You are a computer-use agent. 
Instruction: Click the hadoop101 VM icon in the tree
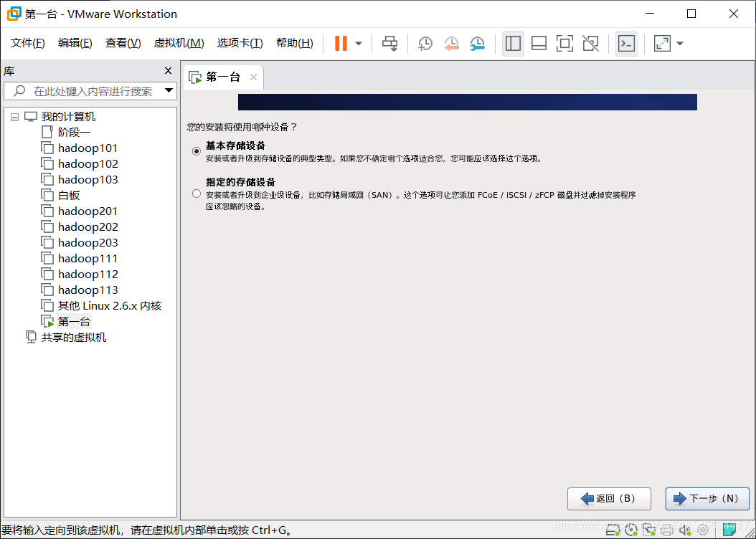point(47,148)
